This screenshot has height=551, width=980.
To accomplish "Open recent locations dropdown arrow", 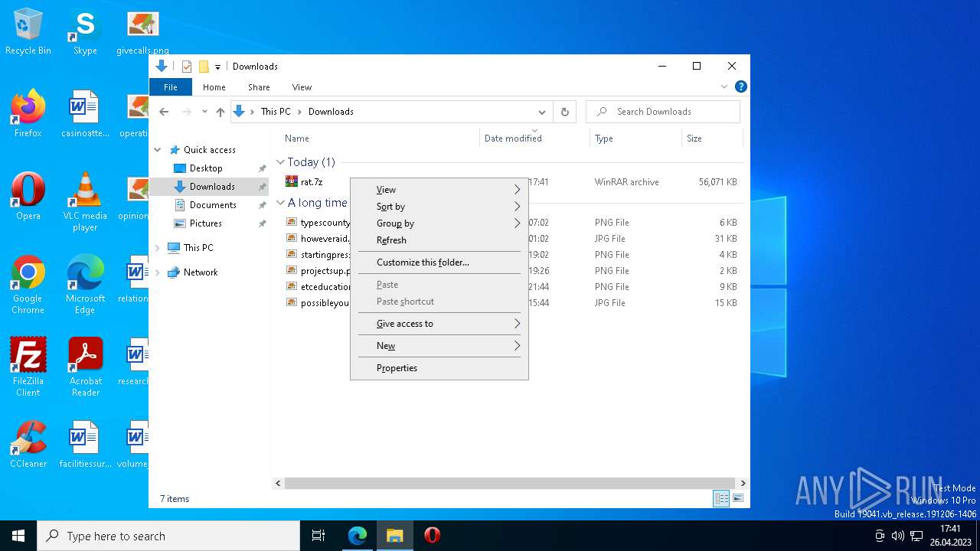I will (x=204, y=112).
